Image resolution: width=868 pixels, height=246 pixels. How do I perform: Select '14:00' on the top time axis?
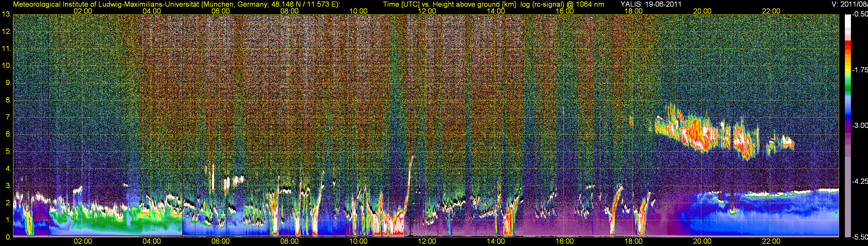pos(496,11)
